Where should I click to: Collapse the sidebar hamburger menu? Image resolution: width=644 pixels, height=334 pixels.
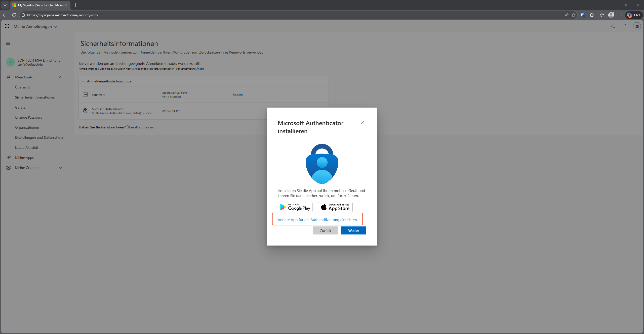(x=8, y=43)
